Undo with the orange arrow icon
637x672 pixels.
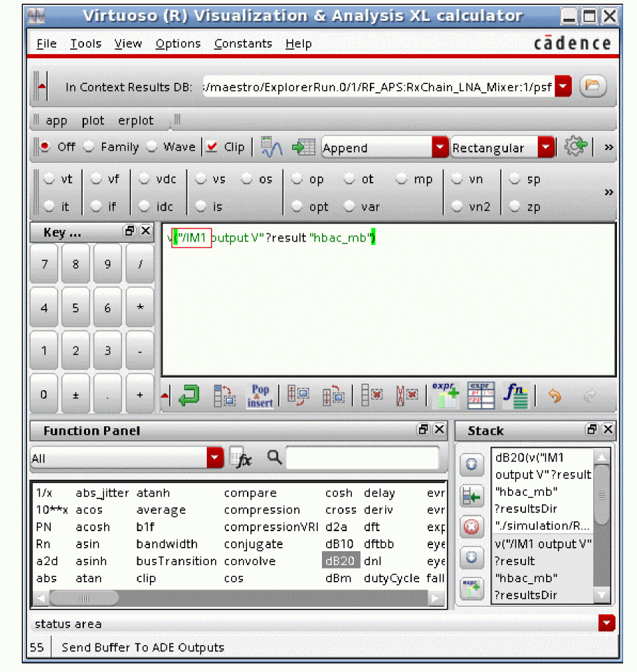pyautogui.click(x=554, y=396)
